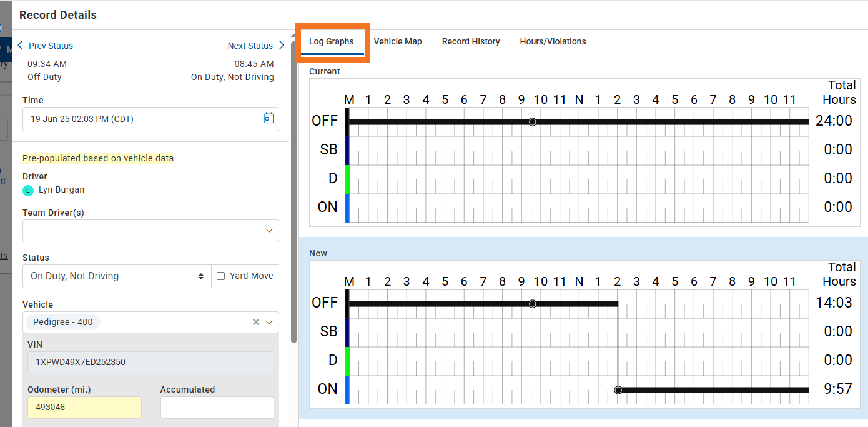Click the Pre-populated based on vehicle data note

(98, 158)
